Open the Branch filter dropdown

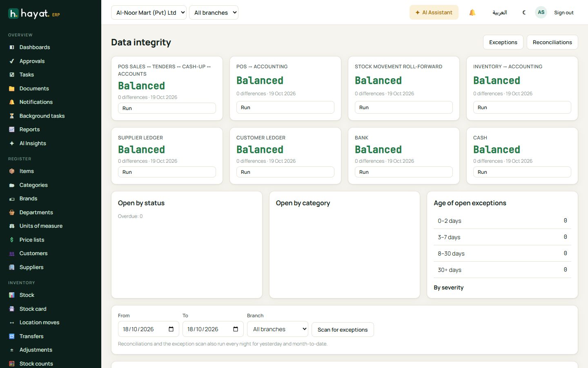[x=278, y=329]
